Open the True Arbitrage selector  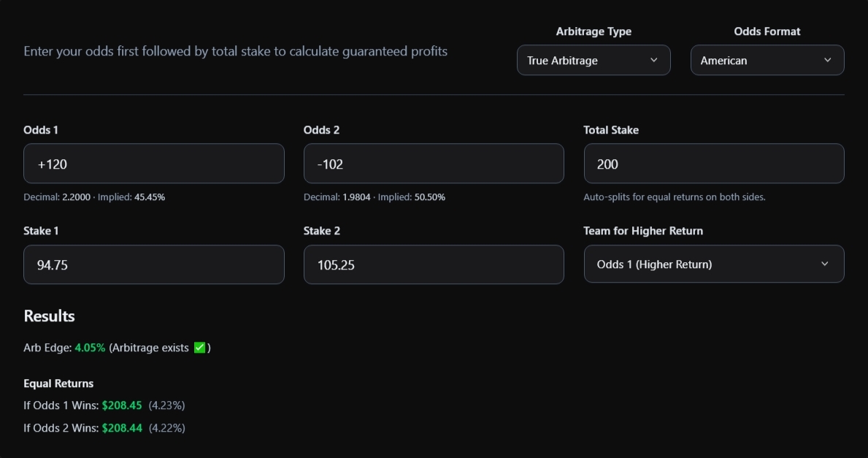[x=594, y=60]
